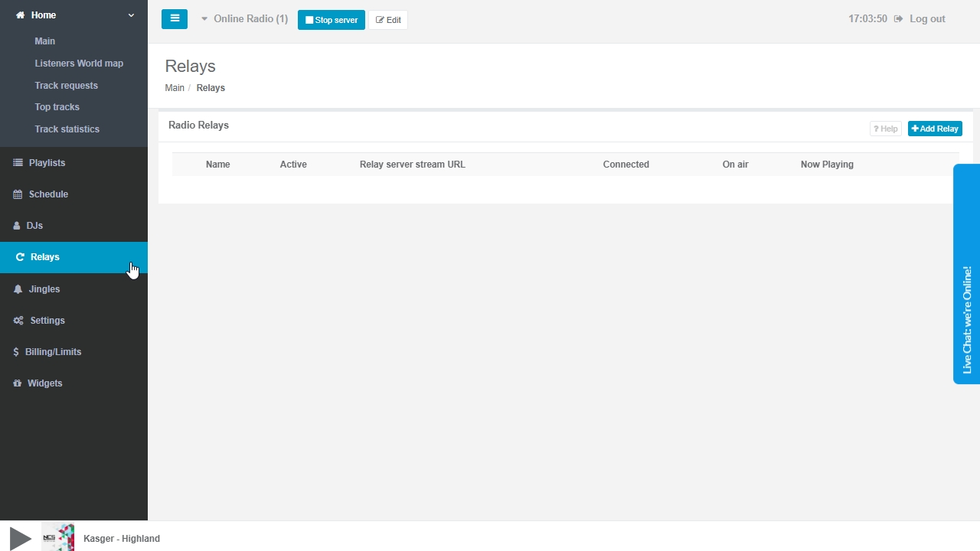
Task: Click the track album art thumbnail
Action: pyautogui.click(x=58, y=538)
